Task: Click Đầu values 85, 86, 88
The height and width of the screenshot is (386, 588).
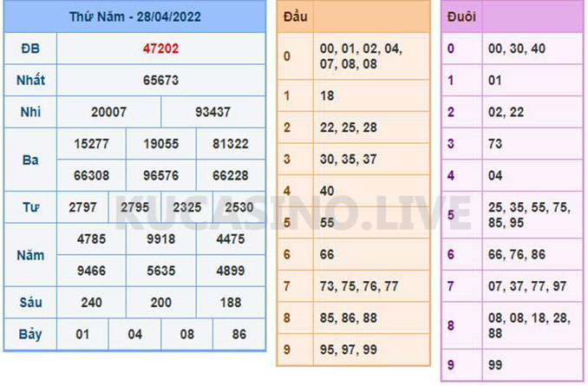Action: click(x=349, y=318)
